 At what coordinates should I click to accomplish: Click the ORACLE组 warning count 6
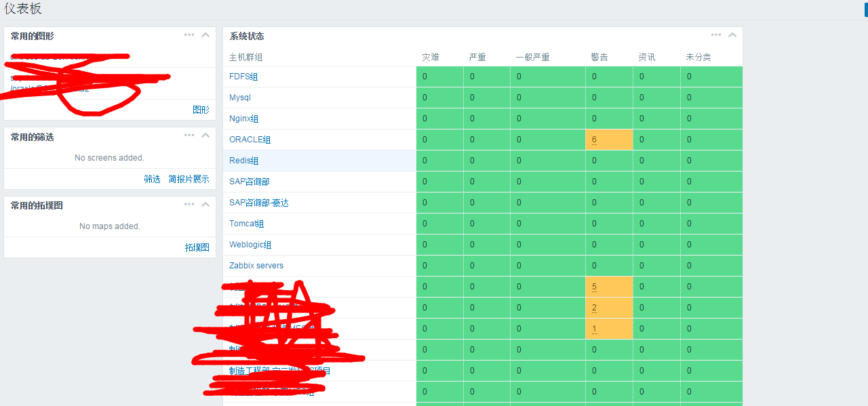[594, 140]
